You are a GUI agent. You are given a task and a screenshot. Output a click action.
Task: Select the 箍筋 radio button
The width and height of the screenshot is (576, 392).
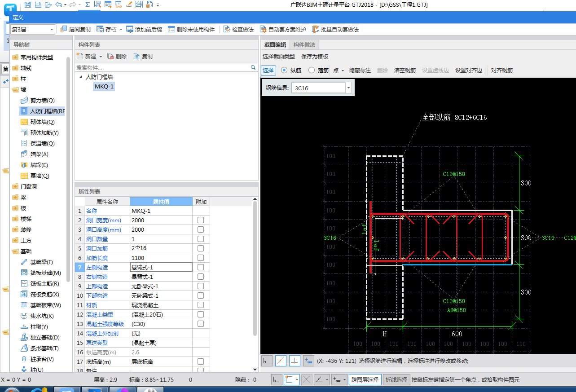tap(312, 70)
